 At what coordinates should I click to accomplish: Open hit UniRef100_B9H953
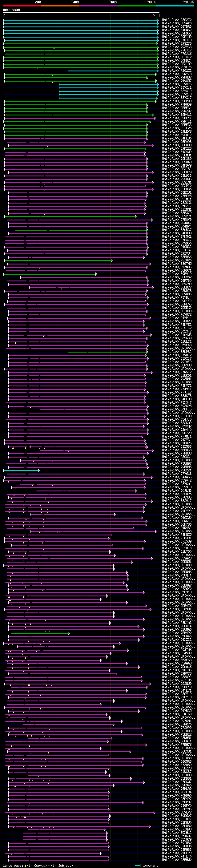pos(177,33)
